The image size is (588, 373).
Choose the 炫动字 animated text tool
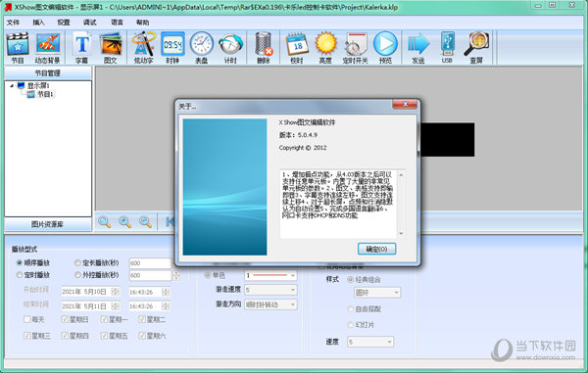coord(143,48)
